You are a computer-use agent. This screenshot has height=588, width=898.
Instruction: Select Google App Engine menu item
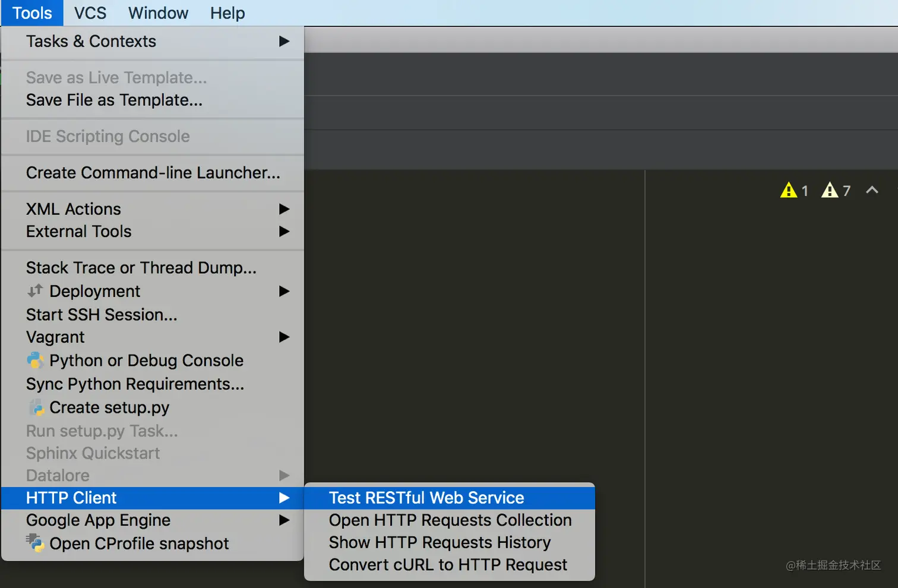153,520
